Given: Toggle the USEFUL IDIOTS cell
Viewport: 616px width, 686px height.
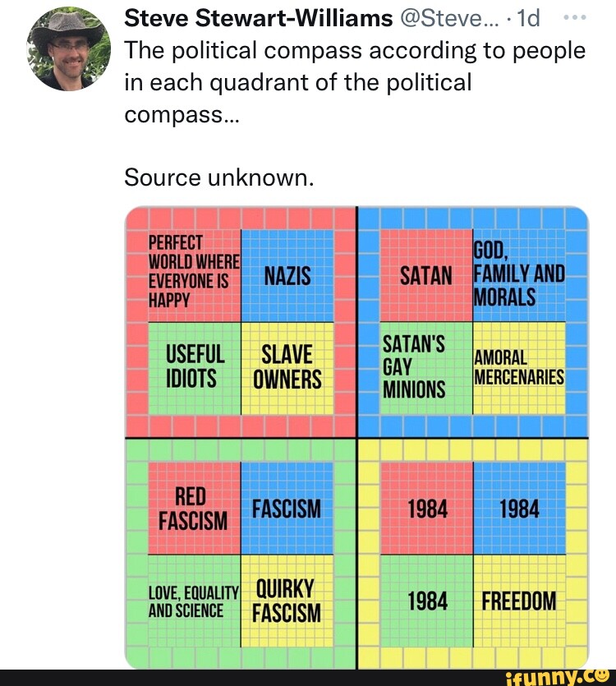Looking at the screenshot, I should click(x=195, y=366).
